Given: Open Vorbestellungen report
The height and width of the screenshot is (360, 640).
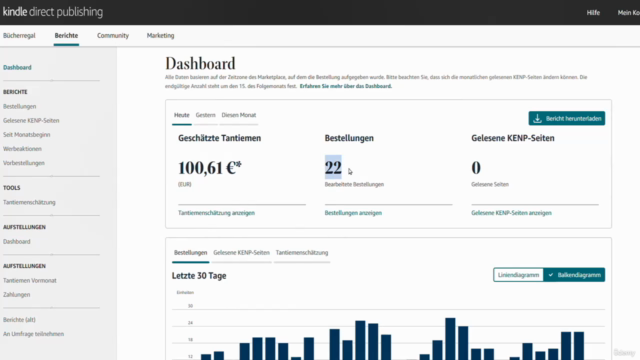Looking at the screenshot, I should coord(24,163).
